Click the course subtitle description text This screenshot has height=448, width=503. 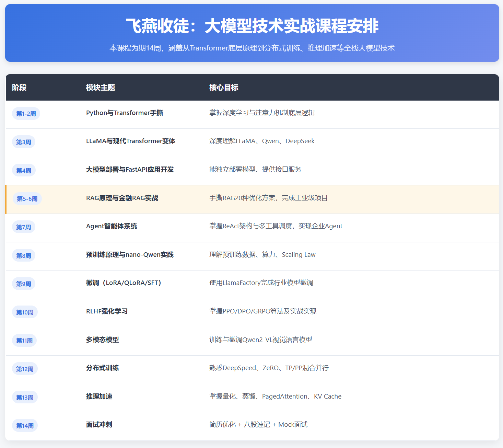(252, 48)
